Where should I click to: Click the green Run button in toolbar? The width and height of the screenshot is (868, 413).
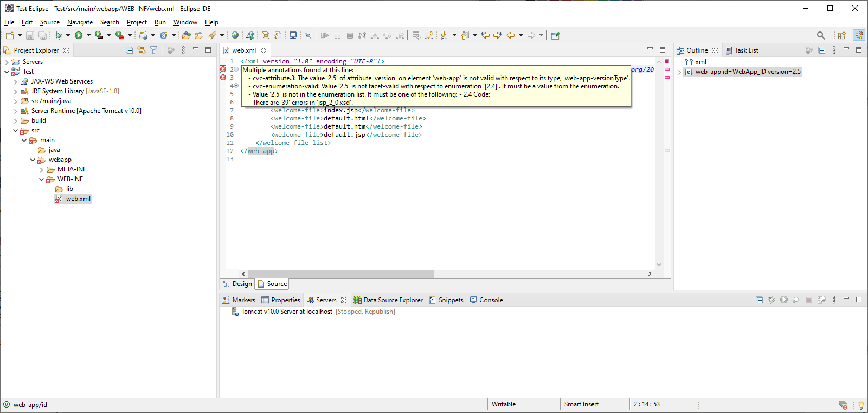(x=79, y=35)
